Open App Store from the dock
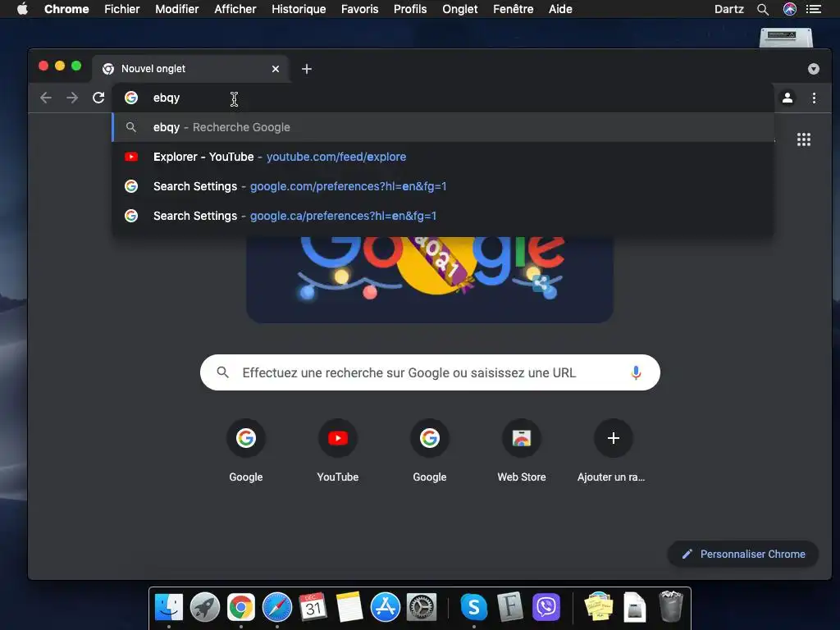This screenshot has height=630, width=840. coord(386,606)
